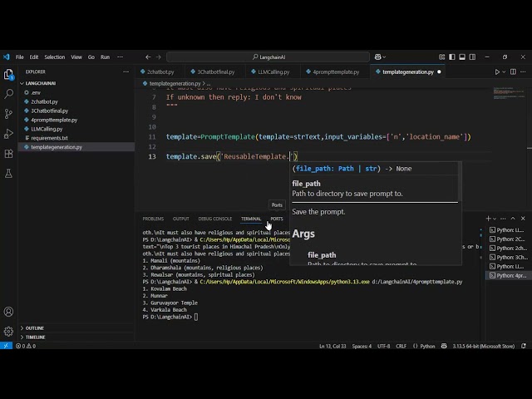532x399 pixels.
Task: Switch to the PROBLEMS panel tab
Action: tap(153, 219)
